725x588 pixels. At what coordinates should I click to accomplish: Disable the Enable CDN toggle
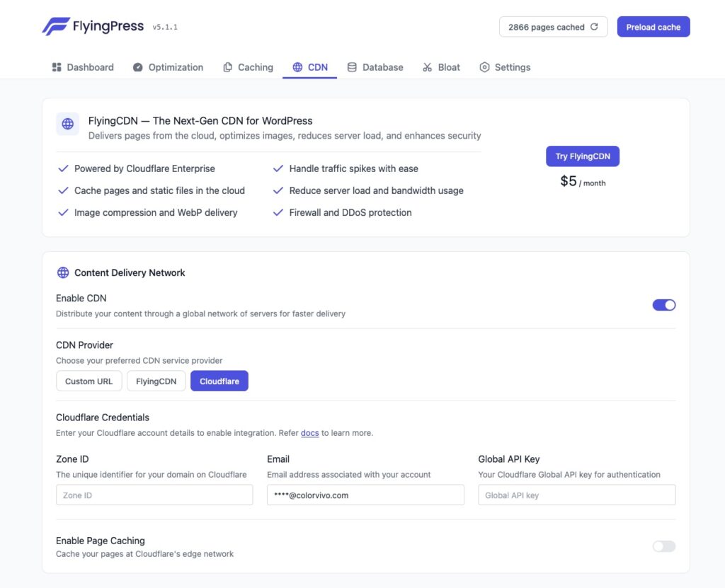pyautogui.click(x=664, y=305)
